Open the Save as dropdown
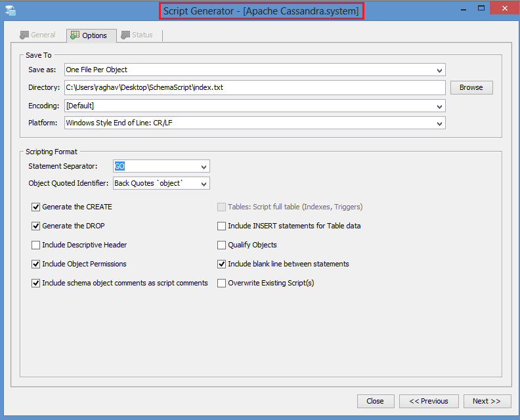520x420 pixels. (255, 70)
